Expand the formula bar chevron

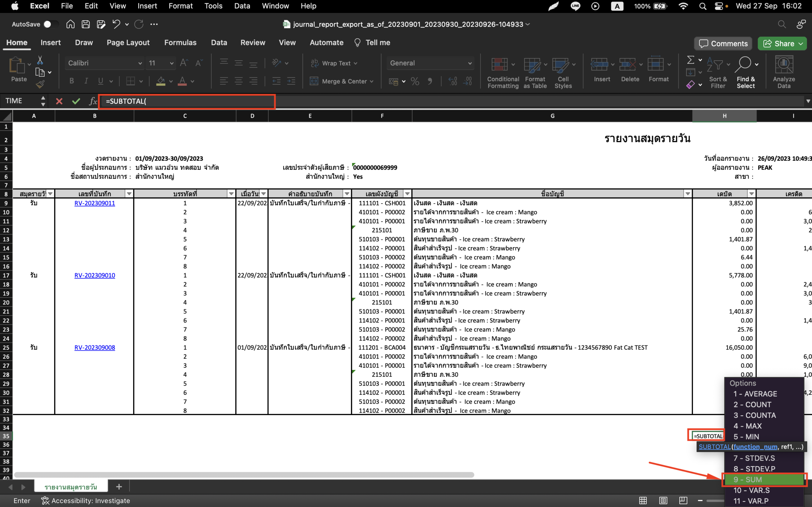808,101
